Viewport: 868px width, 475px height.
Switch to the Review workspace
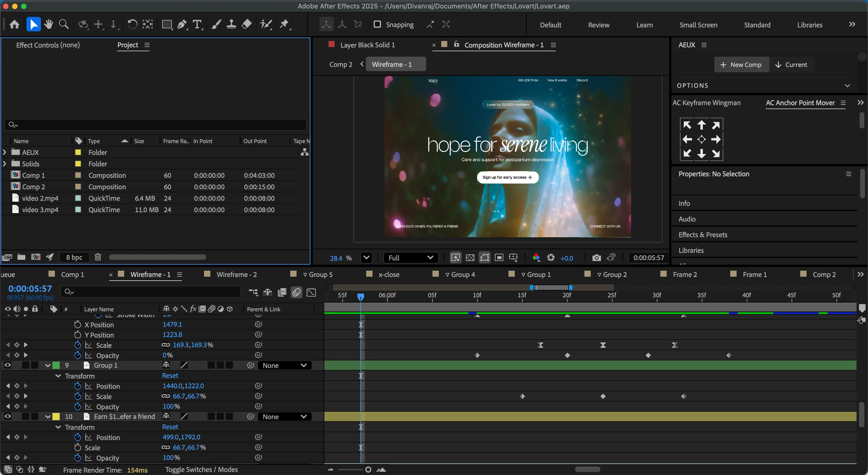pos(599,25)
